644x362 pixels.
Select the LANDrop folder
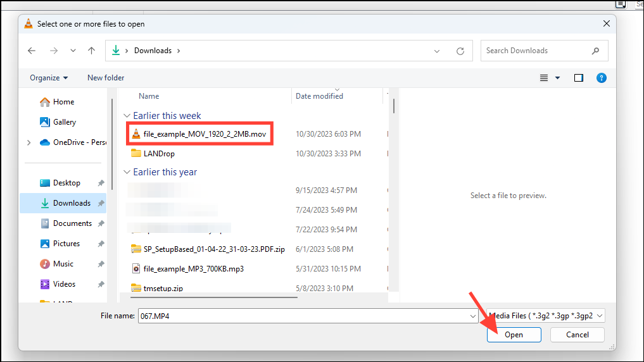coord(159,154)
